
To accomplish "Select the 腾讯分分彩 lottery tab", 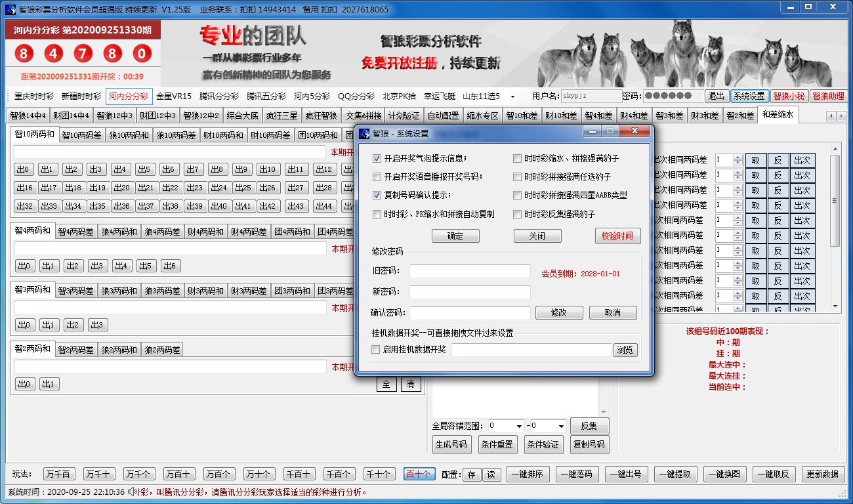I will click(x=219, y=96).
